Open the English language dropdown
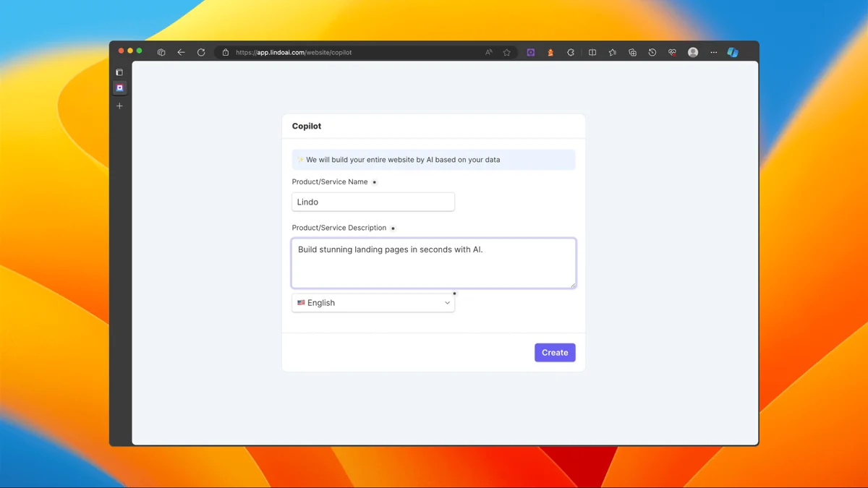 click(x=373, y=303)
